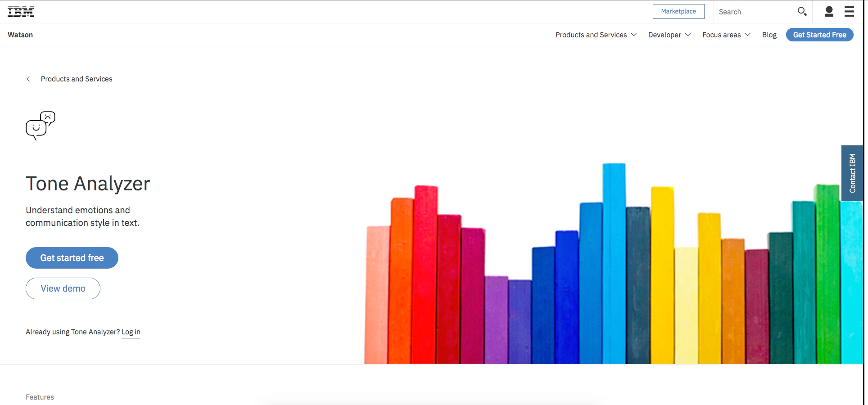The width and height of the screenshot is (868, 405).
Task: Click the colorful chalk sticks hero image
Action: (x=614, y=263)
